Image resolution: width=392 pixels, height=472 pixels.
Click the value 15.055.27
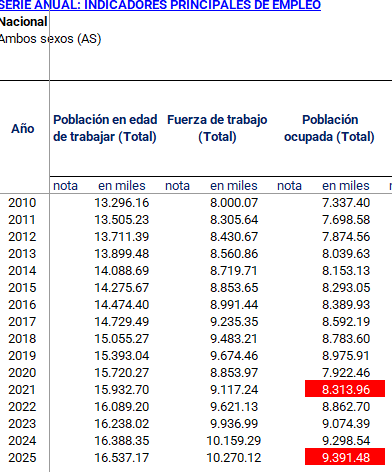coord(122,339)
